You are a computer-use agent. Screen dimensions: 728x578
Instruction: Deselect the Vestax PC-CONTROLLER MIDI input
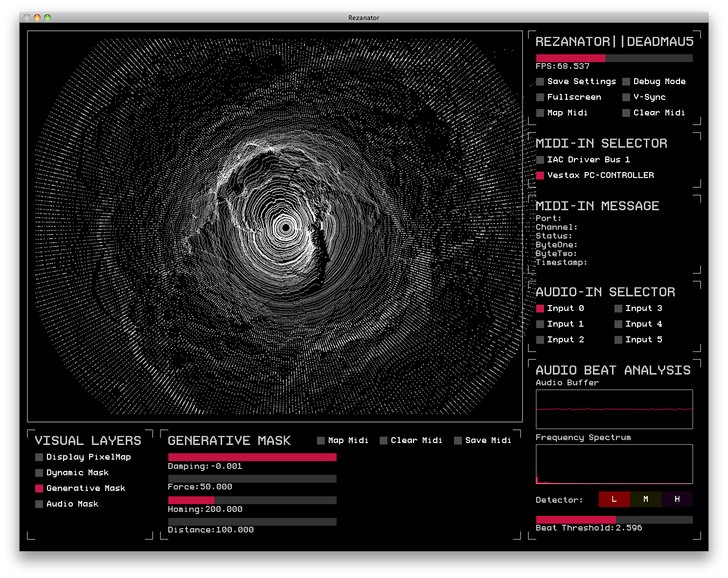point(541,175)
